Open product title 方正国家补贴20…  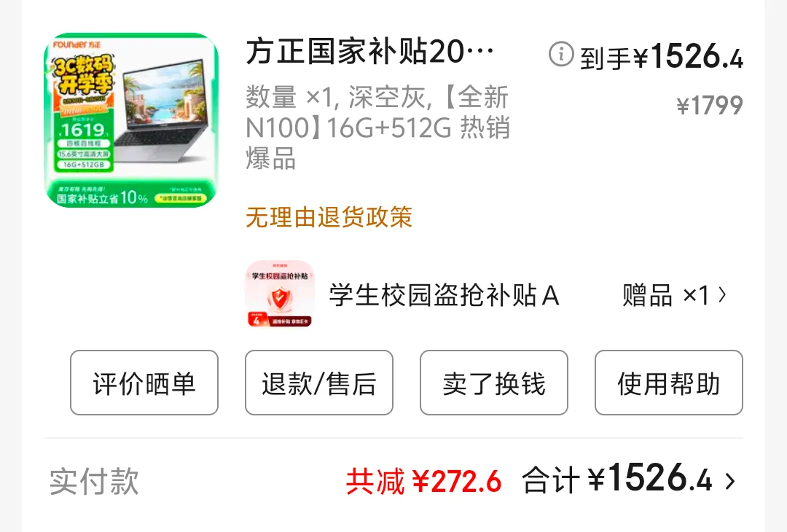pyautogui.click(x=370, y=52)
